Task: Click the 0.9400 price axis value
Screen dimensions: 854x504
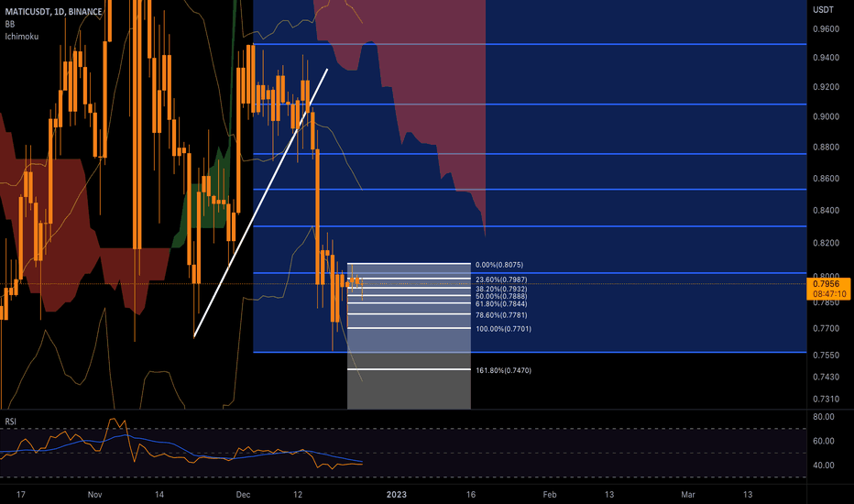Action: 826,58
